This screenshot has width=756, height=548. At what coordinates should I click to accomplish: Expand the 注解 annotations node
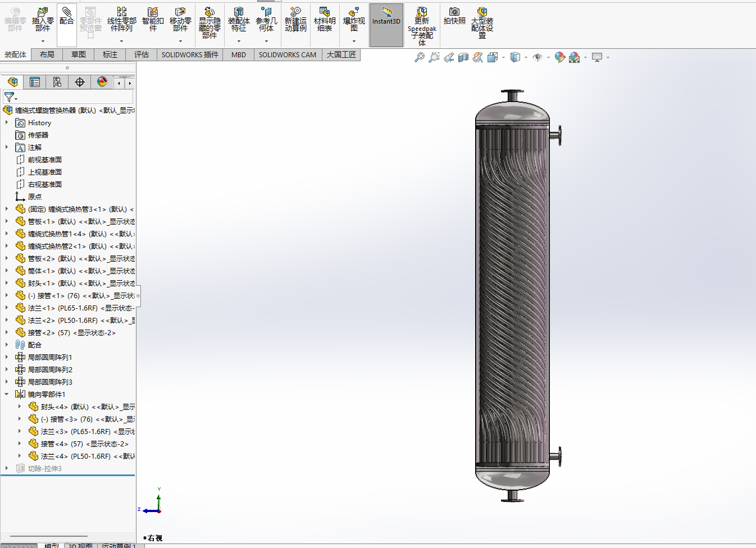[7, 147]
